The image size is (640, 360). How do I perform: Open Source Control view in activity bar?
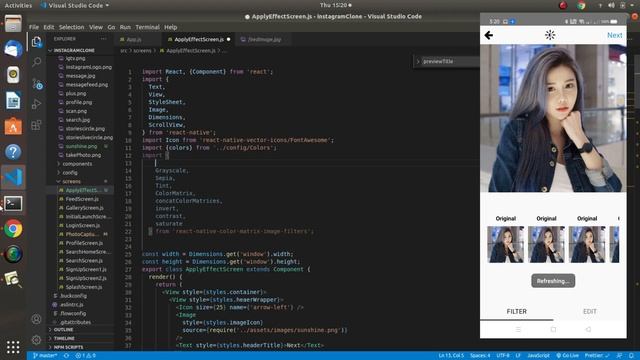[37, 84]
